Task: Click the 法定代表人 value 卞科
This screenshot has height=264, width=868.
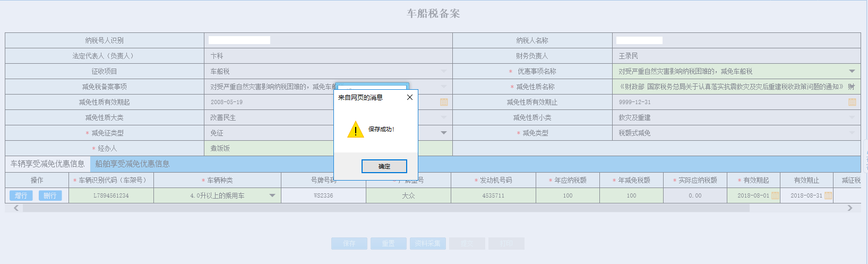Action: pos(217,56)
